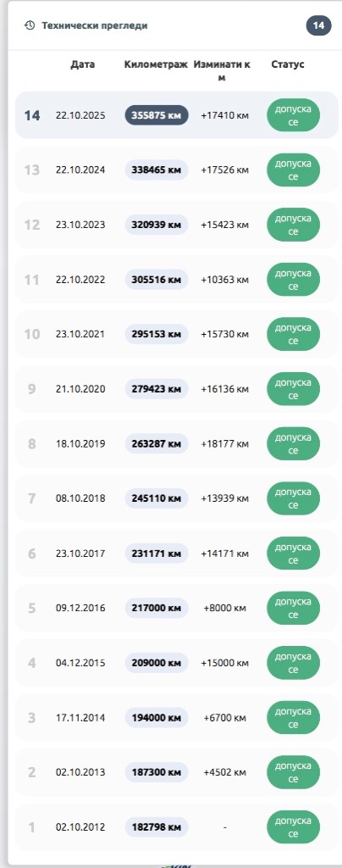Click the допуска се status for 09.12.2016
This screenshot has width=342, height=868.
pos(294,609)
